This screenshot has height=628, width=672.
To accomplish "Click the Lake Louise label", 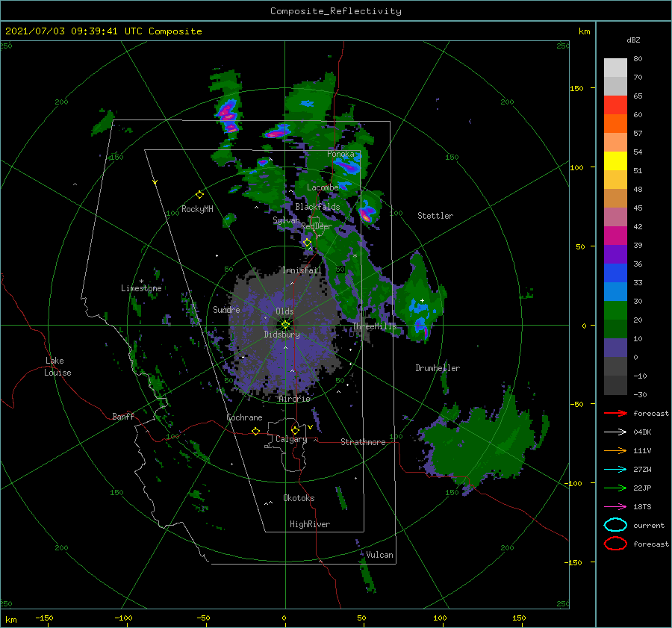I will (57, 367).
